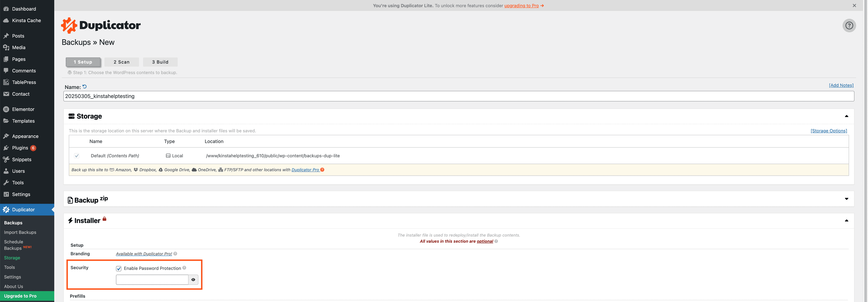Collapse the Storage section
Screen dimensions: 868x302
tap(847, 116)
